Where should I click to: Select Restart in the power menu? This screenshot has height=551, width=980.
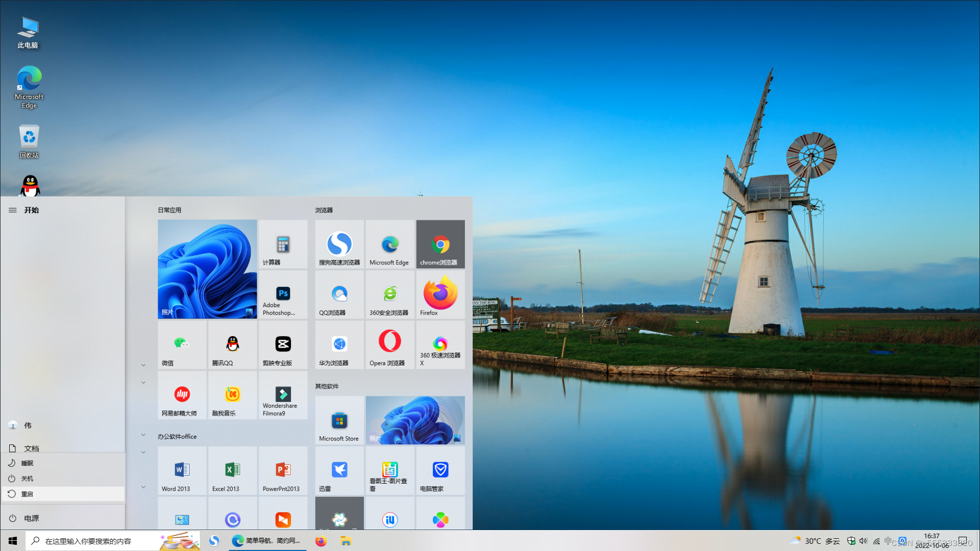[28, 494]
